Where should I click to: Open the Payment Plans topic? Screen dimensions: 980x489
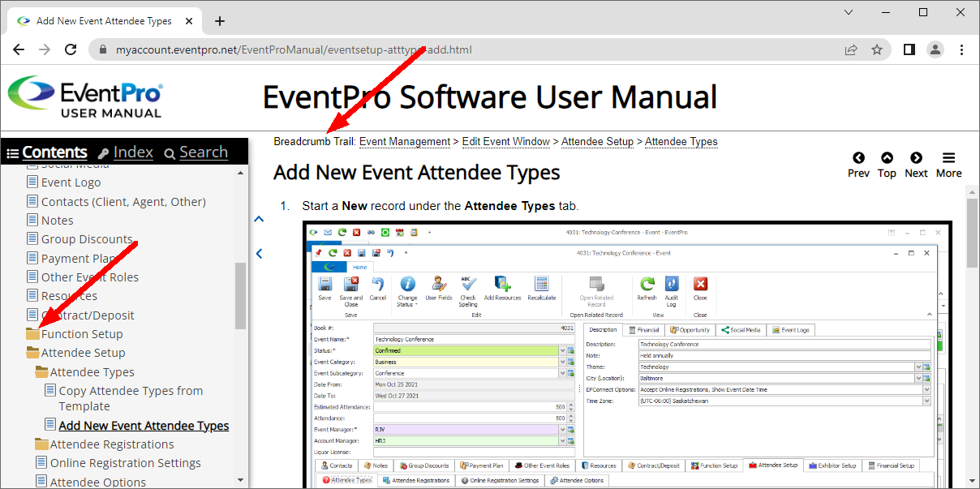coord(80,258)
